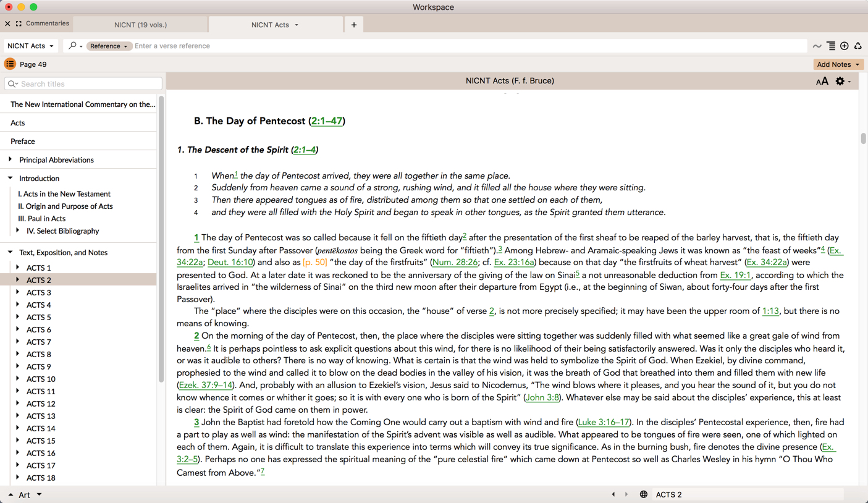Click the [p. 50] page marker
Viewport: 868px width, 503px height.
[315, 263]
